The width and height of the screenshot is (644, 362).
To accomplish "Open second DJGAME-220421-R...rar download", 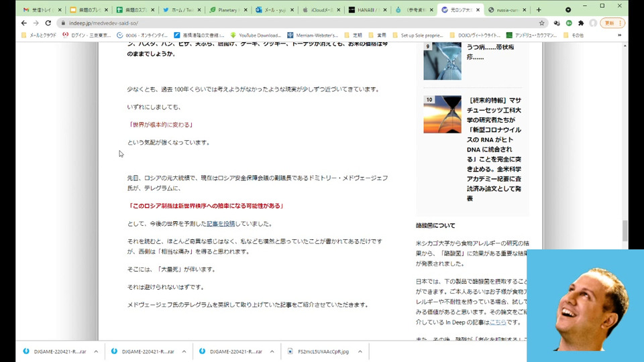I will 143,351.
